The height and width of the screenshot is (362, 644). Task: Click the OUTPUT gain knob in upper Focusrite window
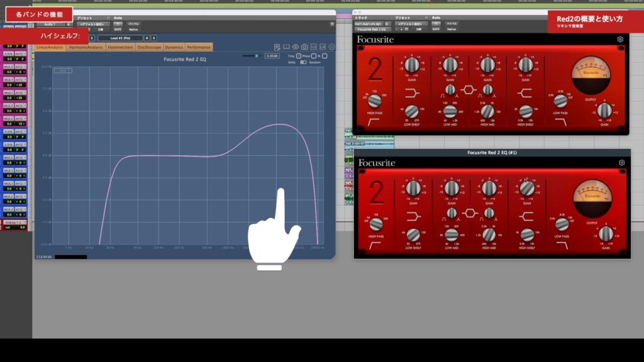(604, 111)
